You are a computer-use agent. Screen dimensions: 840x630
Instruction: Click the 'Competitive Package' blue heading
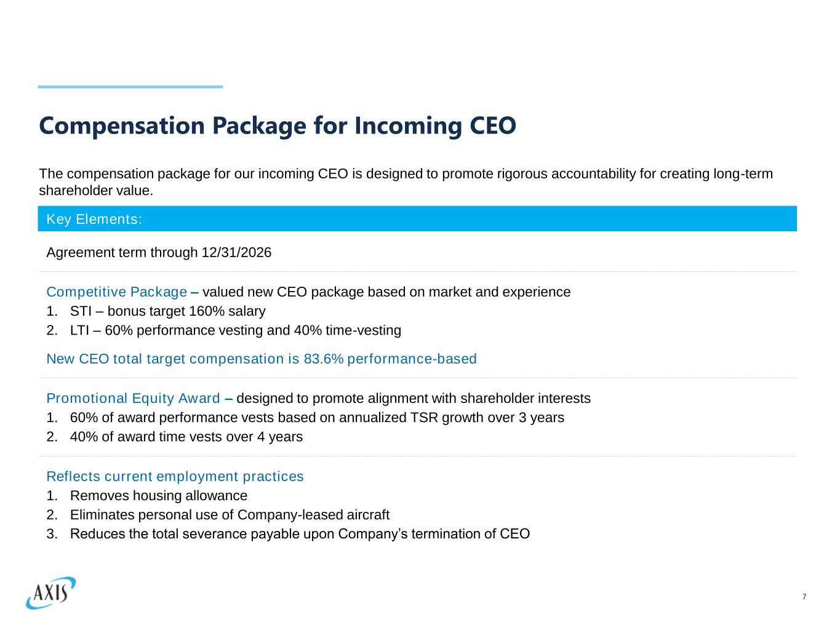(116, 292)
